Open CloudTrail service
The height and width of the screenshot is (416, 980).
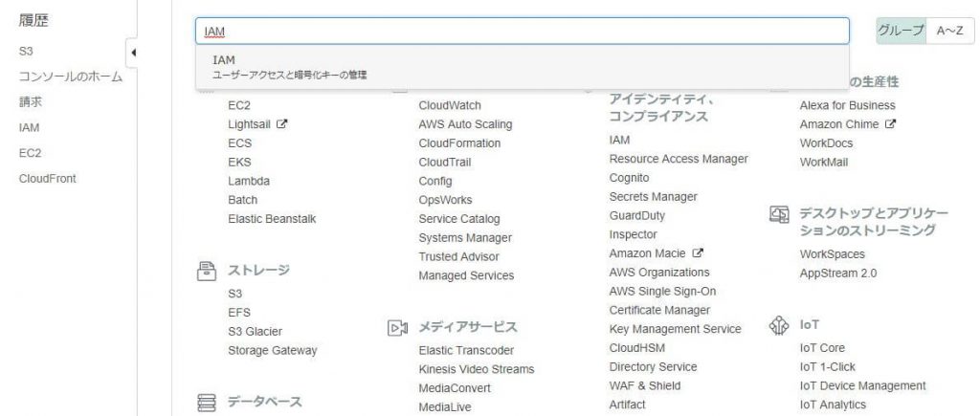click(x=445, y=162)
